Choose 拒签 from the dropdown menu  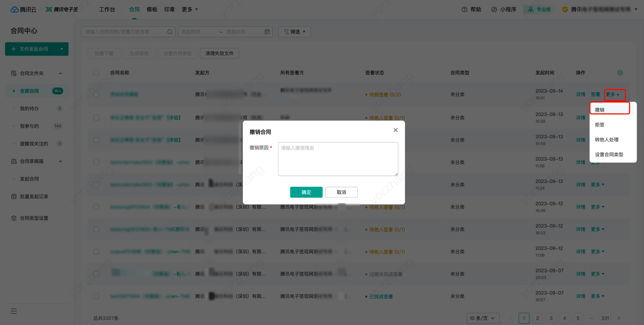pyautogui.click(x=600, y=125)
